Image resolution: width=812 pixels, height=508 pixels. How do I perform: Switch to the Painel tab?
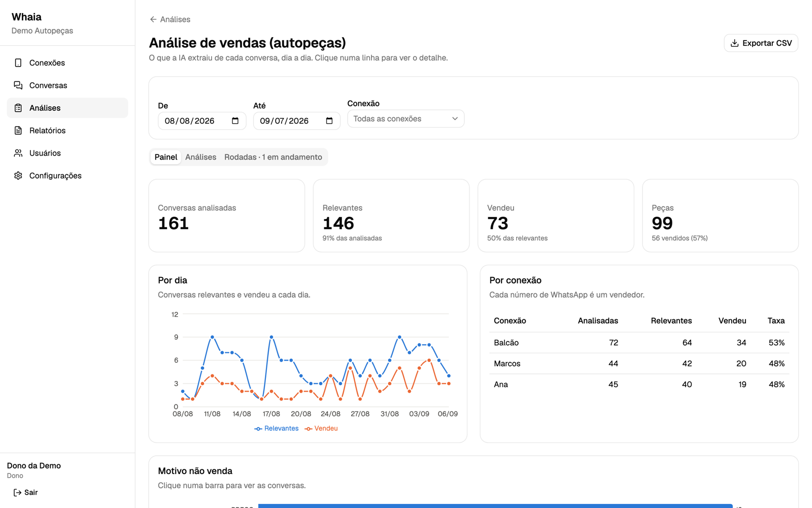click(166, 157)
